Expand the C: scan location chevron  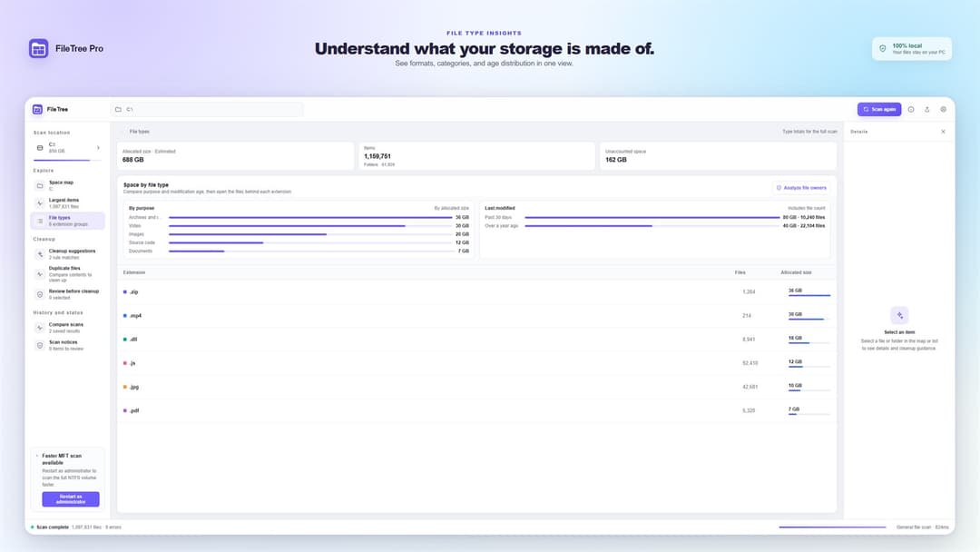point(98,148)
